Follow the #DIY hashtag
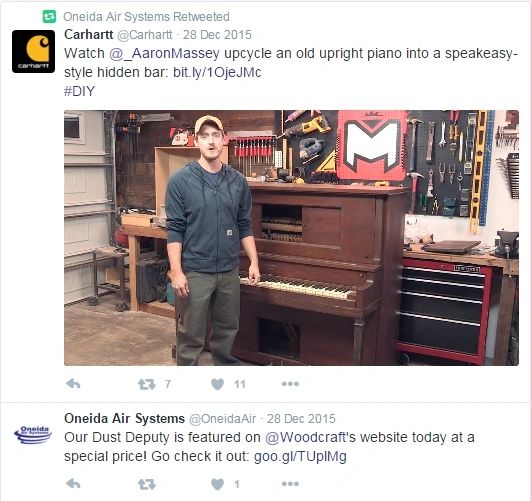Viewport: 531px width, 501px height. 79,91
